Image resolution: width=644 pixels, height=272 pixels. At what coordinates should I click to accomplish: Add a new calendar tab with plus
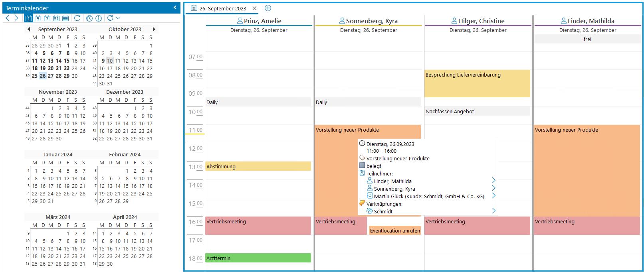click(268, 8)
